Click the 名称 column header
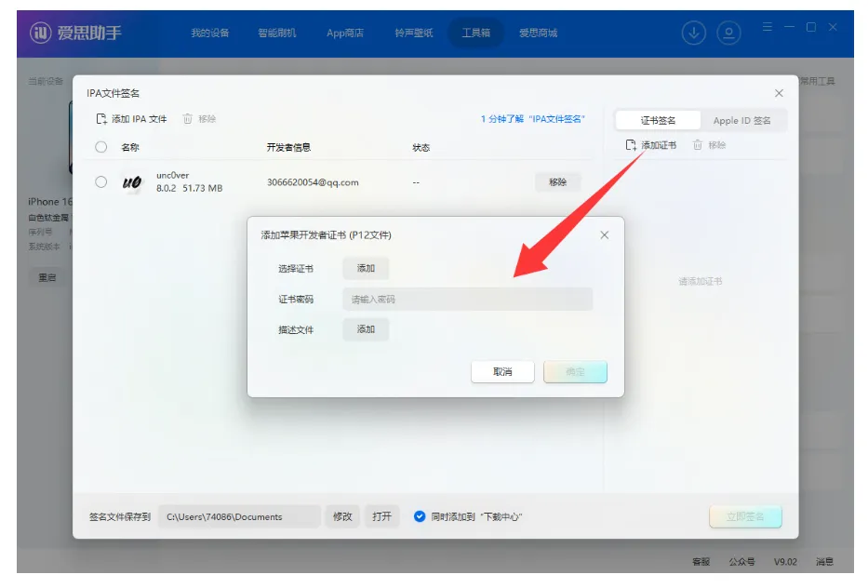The image size is (868, 588). pyautogui.click(x=130, y=147)
